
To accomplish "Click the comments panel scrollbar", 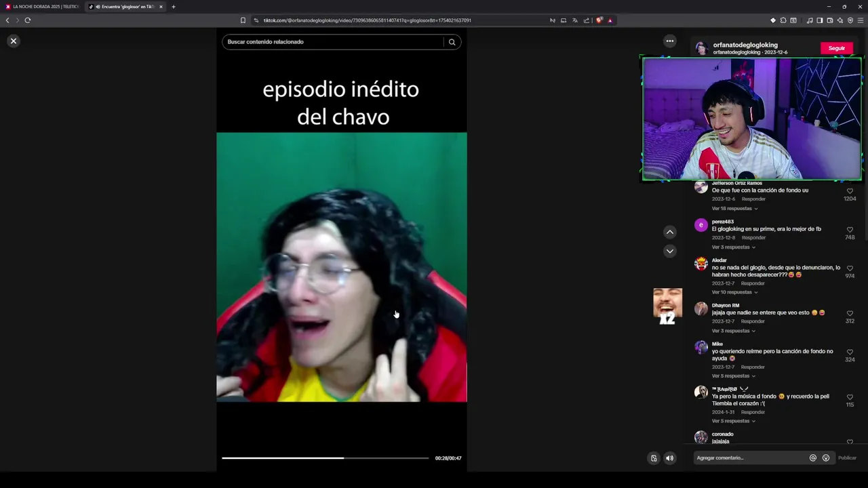I will pyautogui.click(x=865, y=210).
